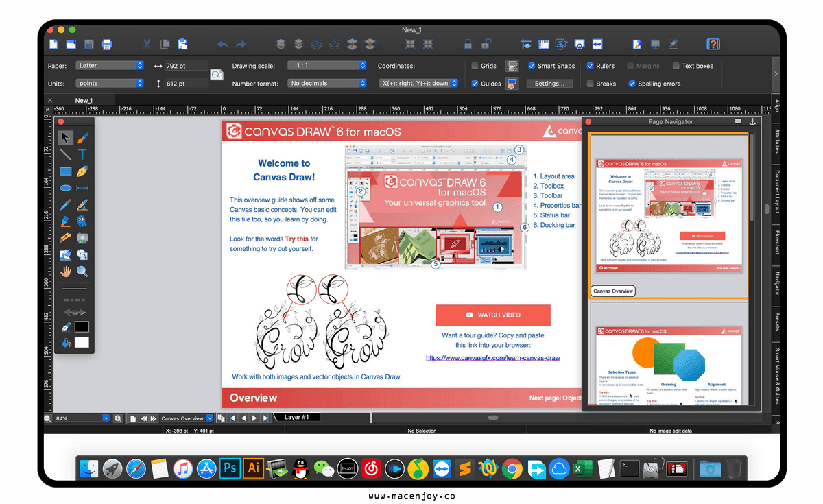Open the Presets docking tab
This screenshot has width=823, height=504.
pos(777,321)
